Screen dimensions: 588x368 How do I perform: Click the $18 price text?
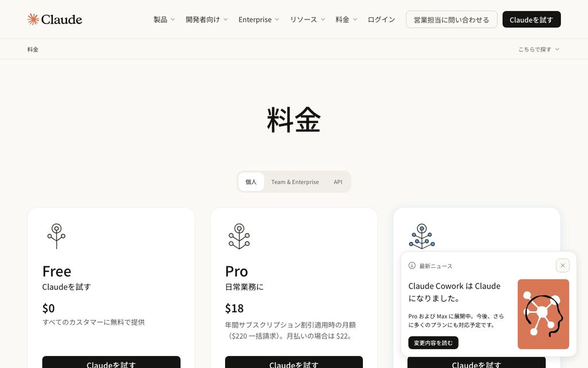pyautogui.click(x=234, y=308)
